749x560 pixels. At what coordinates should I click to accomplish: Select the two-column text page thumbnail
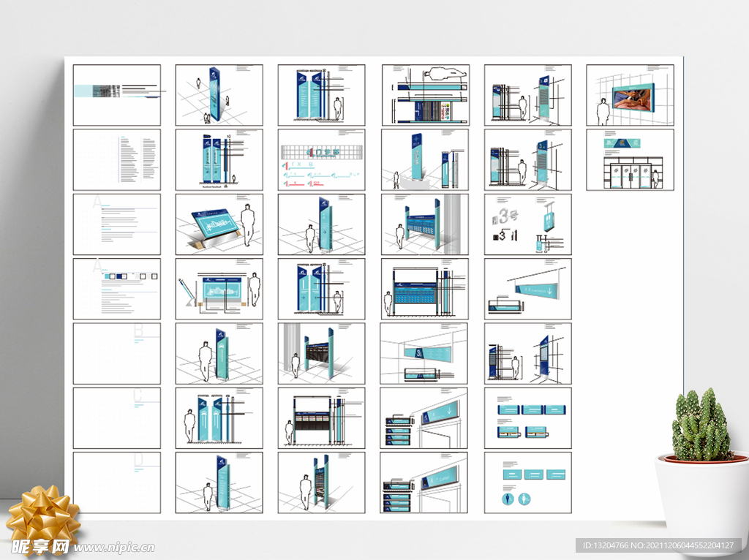click(116, 159)
